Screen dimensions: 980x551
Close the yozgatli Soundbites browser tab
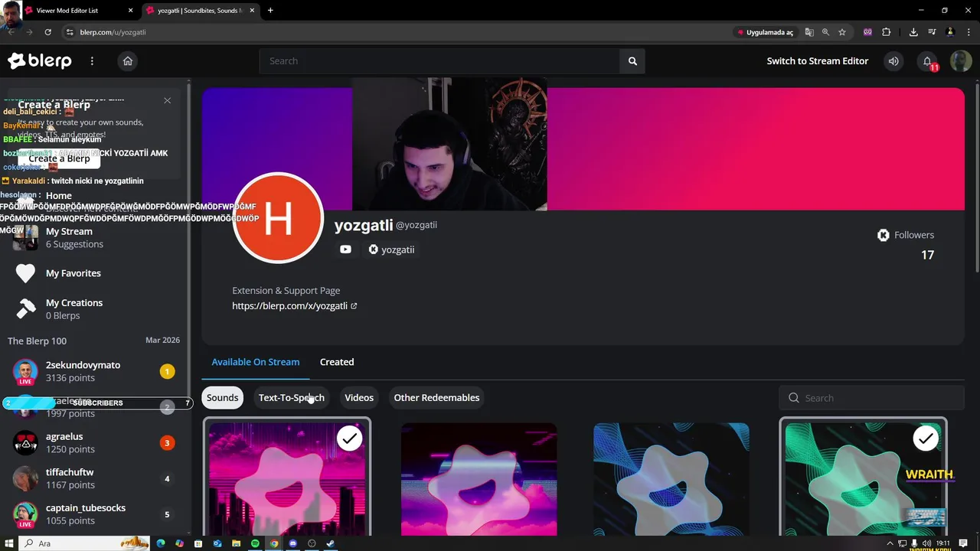253,11
